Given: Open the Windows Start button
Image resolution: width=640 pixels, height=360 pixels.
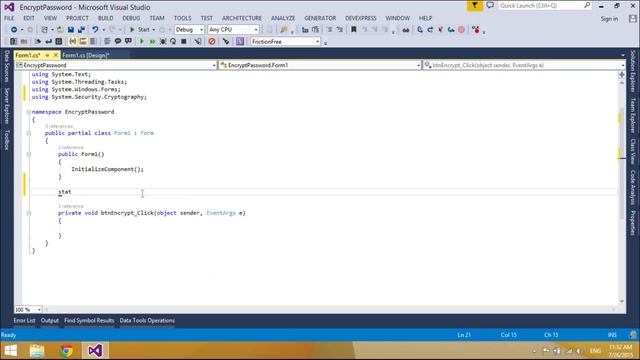Looking at the screenshot, I should pos(11,351).
